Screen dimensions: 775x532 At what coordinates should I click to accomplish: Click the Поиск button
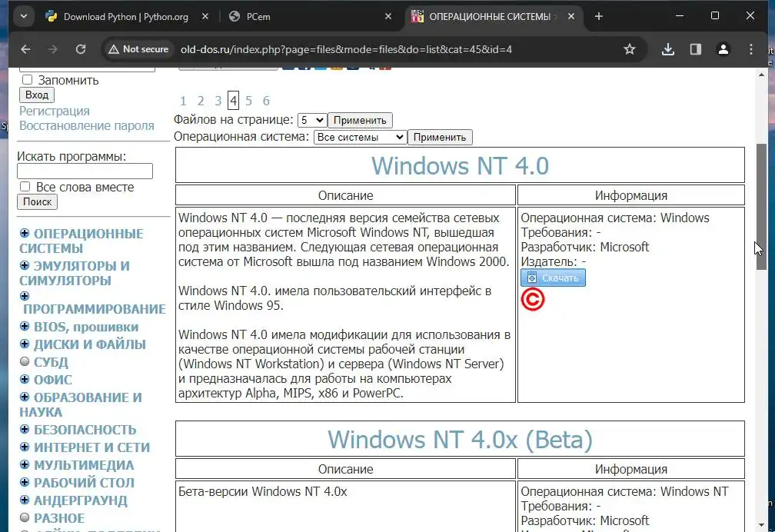click(x=37, y=201)
